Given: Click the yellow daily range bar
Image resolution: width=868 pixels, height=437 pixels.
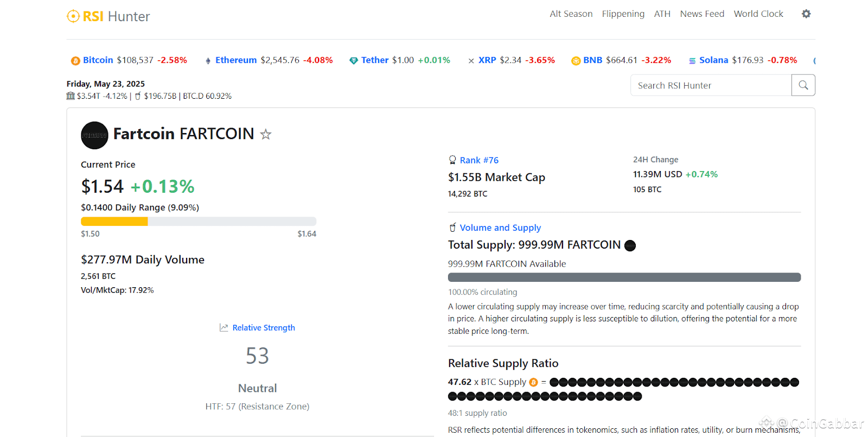Looking at the screenshot, I should pos(114,221).
